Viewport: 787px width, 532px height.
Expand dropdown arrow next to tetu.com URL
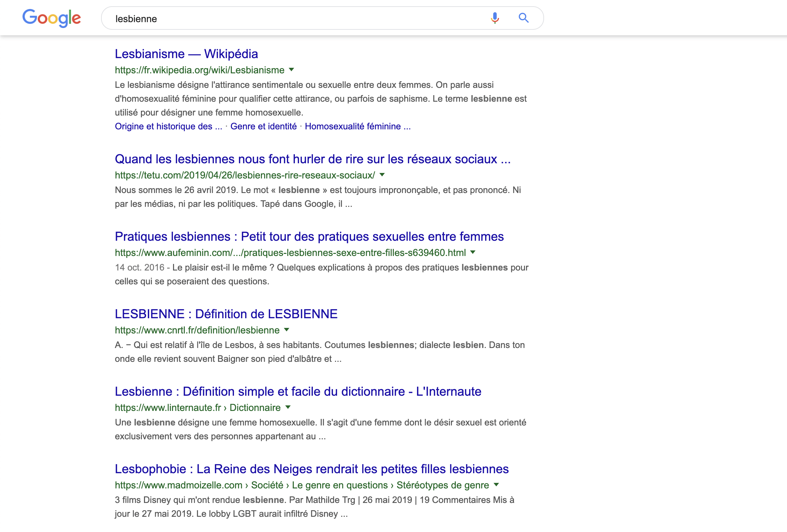[x=382, y=175]
